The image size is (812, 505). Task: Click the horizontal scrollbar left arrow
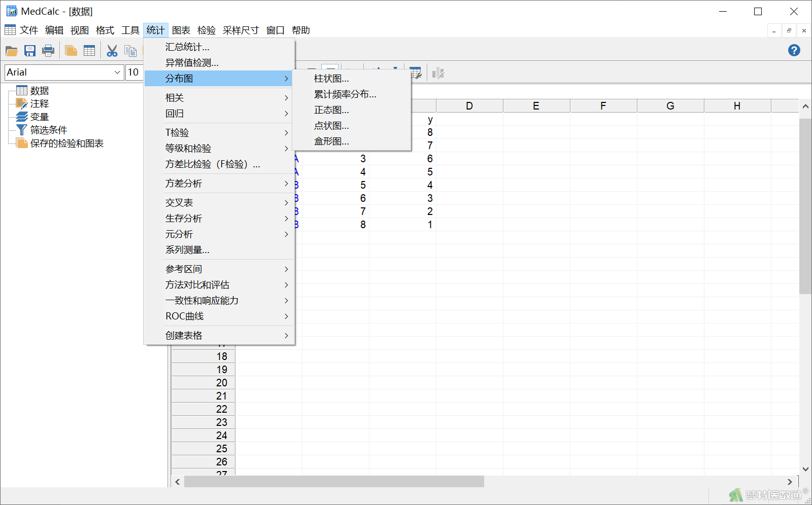(178, 482)
